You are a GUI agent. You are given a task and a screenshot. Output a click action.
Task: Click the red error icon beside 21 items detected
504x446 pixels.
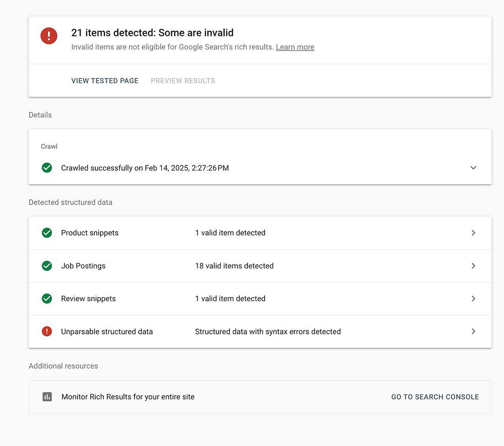coord(49,36)
